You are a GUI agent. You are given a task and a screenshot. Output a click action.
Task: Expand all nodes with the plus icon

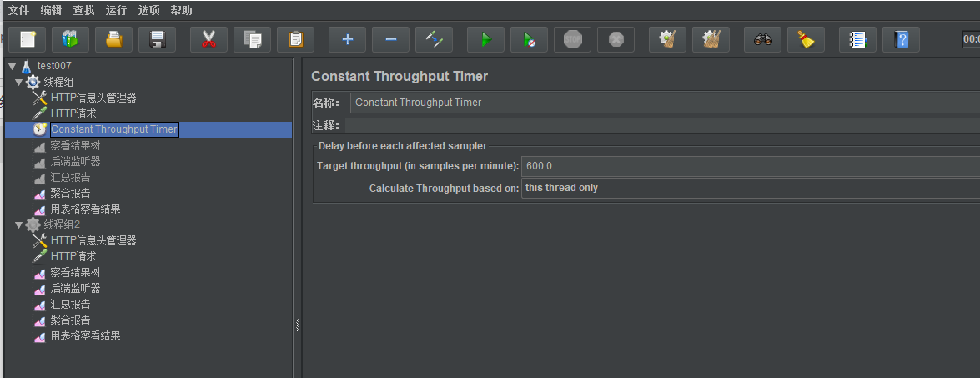[348, 40]
